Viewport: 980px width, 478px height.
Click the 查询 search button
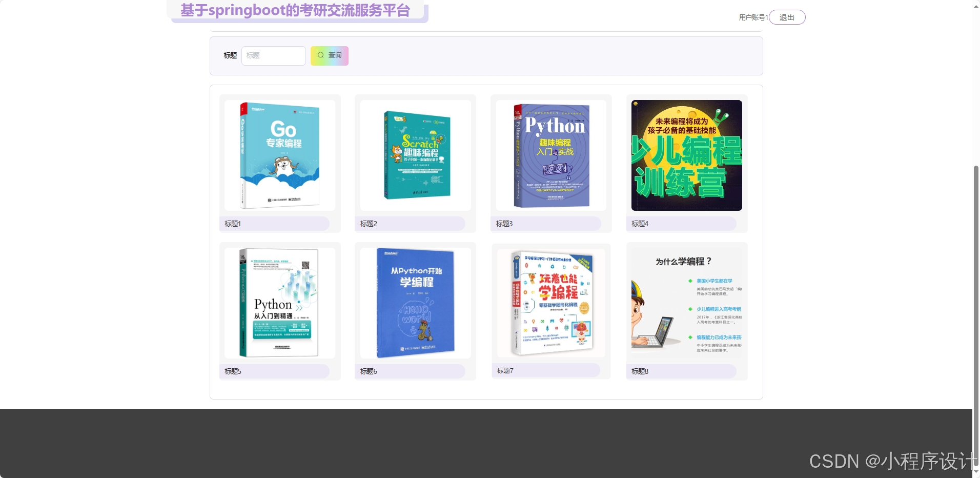[x=329, y=55]
